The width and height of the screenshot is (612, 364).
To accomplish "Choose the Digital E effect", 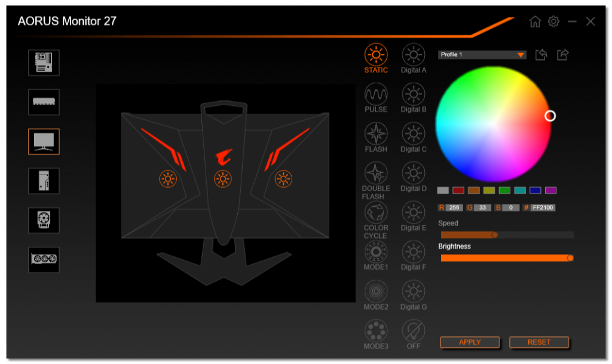I will [x=414, y=216].
